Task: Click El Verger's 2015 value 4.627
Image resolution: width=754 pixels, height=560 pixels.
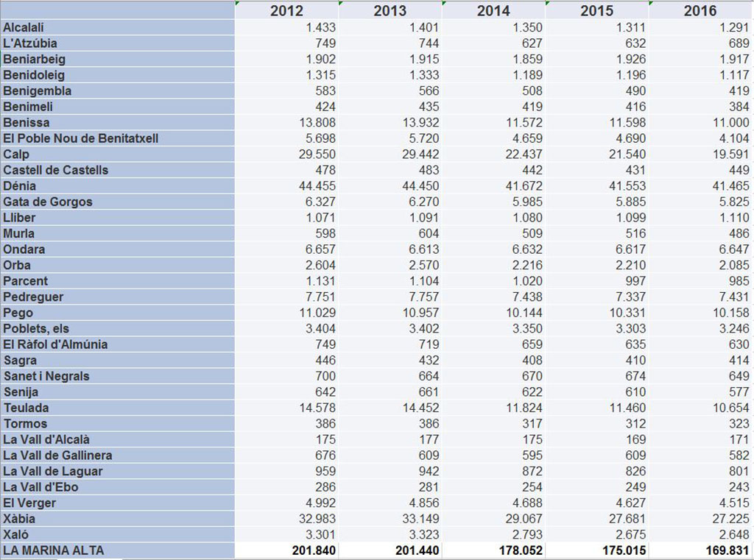Action: (x=597, y=503)
